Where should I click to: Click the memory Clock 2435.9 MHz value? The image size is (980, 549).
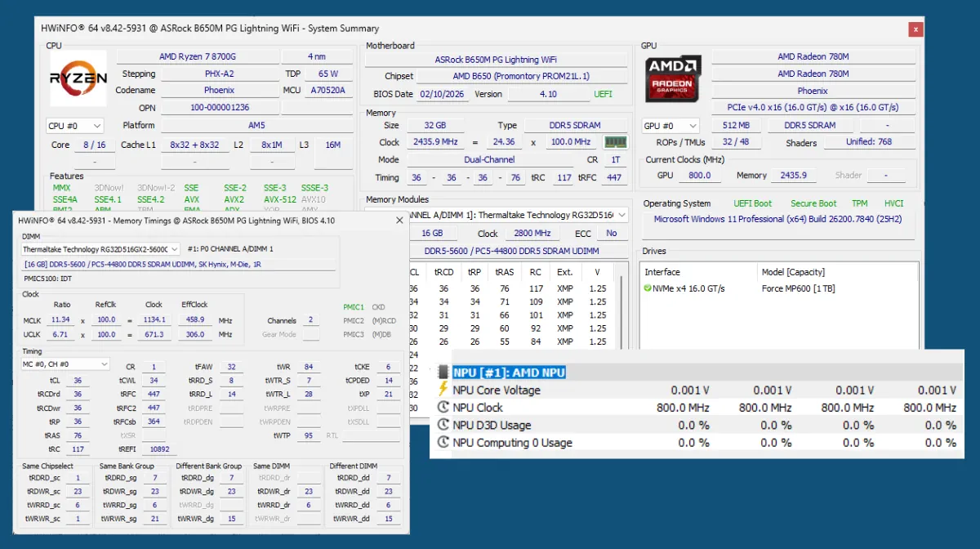click(435, 142)
